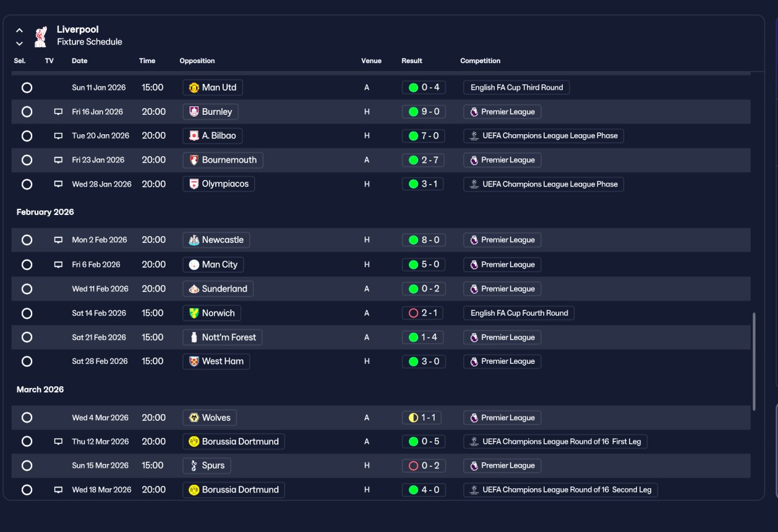Viewport: 778px width, 532px height.
Task: Click the Wolves club badge
Action: [x=194, y=418]
